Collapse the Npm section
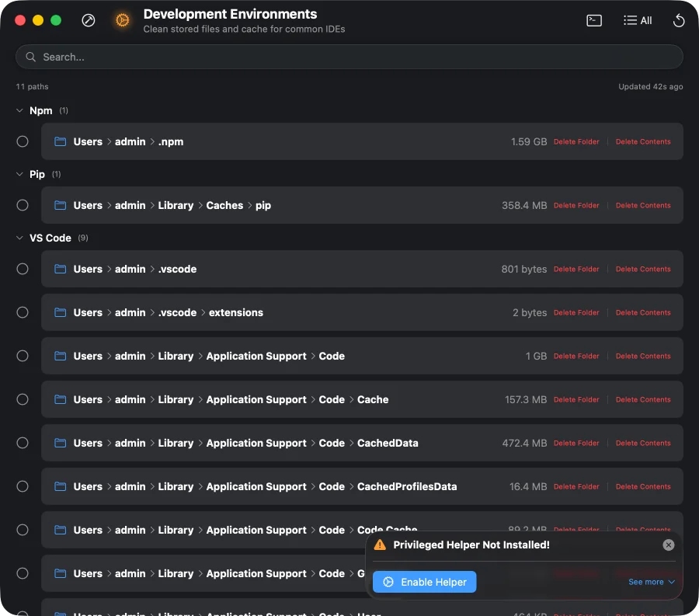Viewport: 699px width, 616px height. pyautogui.click(x=19, y=110)
